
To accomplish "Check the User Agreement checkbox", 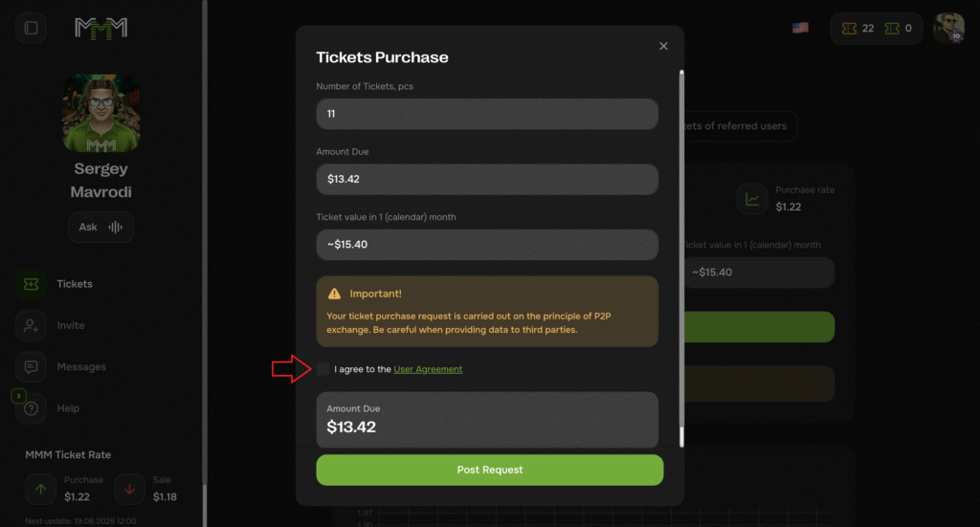I will tap(323, 369).
